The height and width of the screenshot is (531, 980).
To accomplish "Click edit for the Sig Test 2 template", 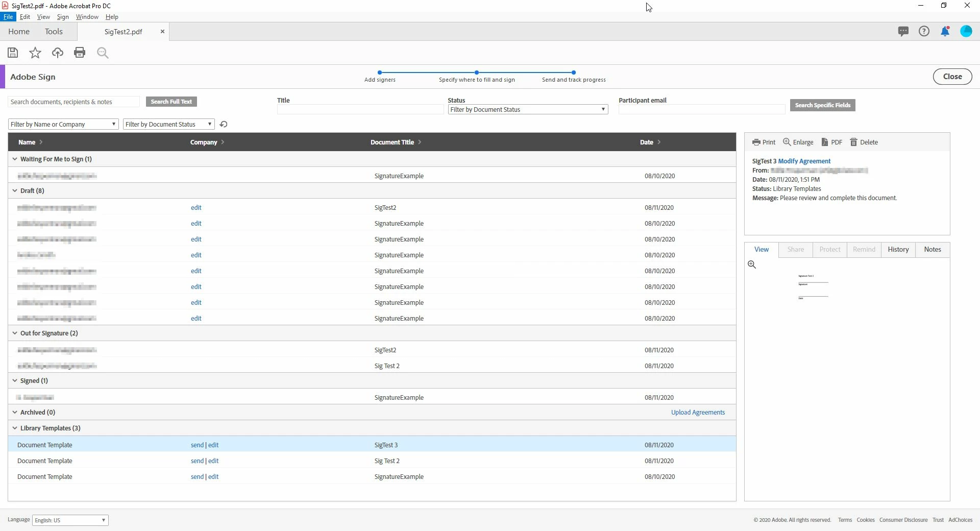I will [213, 461].
